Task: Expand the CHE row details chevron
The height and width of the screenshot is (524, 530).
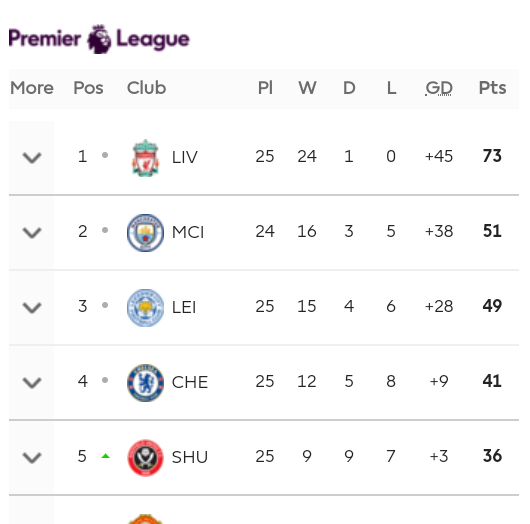Action: [32, 383]
